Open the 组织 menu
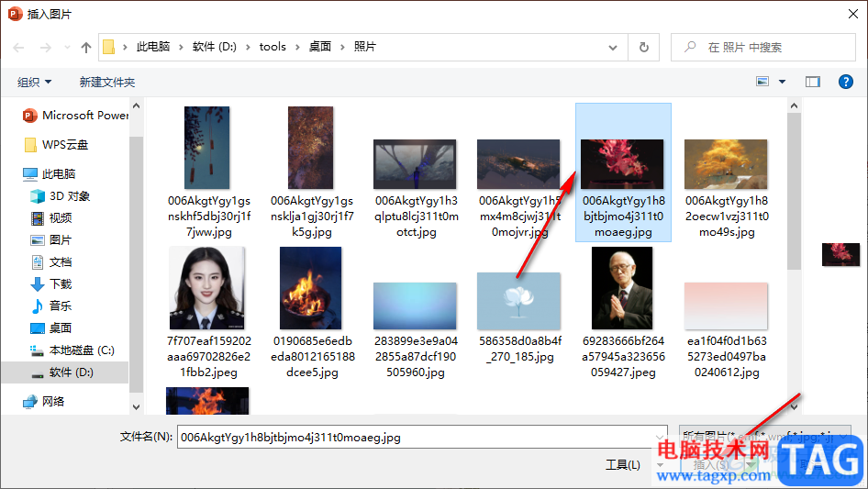The width and height of the screenshot is (868, 489). point(34,82)
